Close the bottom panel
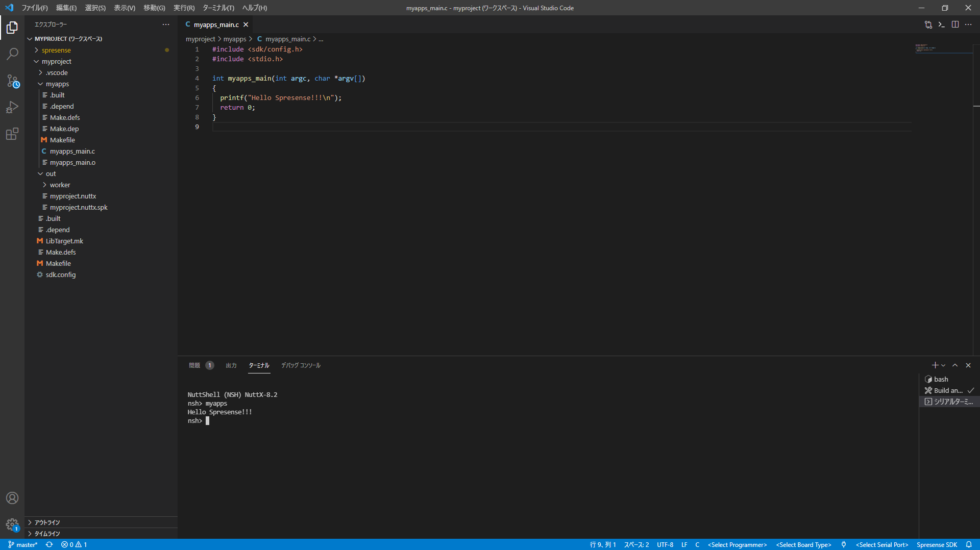Viewport: 980px width, 550px height. coord(968,365)
